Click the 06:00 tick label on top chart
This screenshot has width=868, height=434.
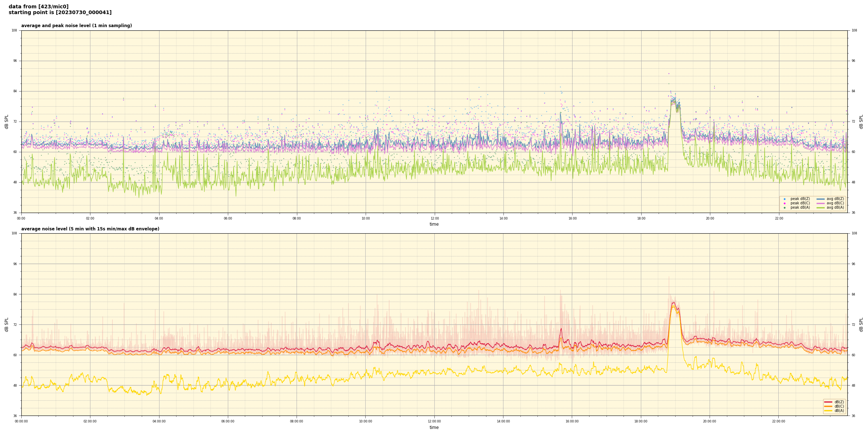click(x=228, y=218)
